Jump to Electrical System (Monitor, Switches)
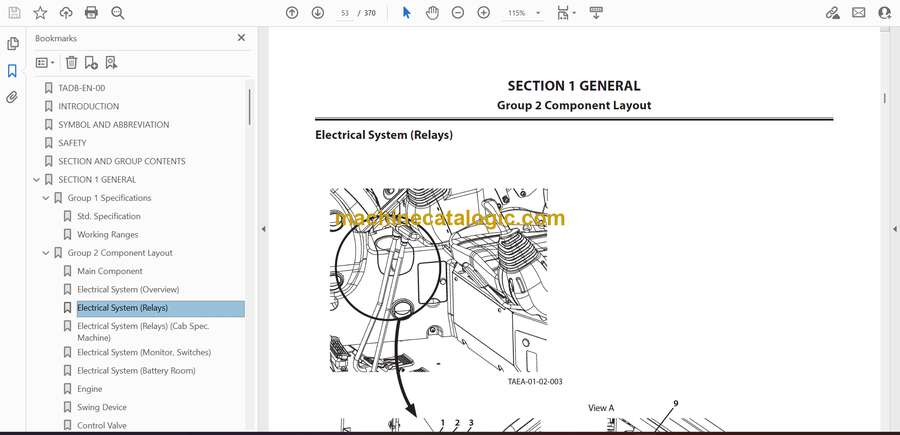900x435 pixels. pos(144,352)
